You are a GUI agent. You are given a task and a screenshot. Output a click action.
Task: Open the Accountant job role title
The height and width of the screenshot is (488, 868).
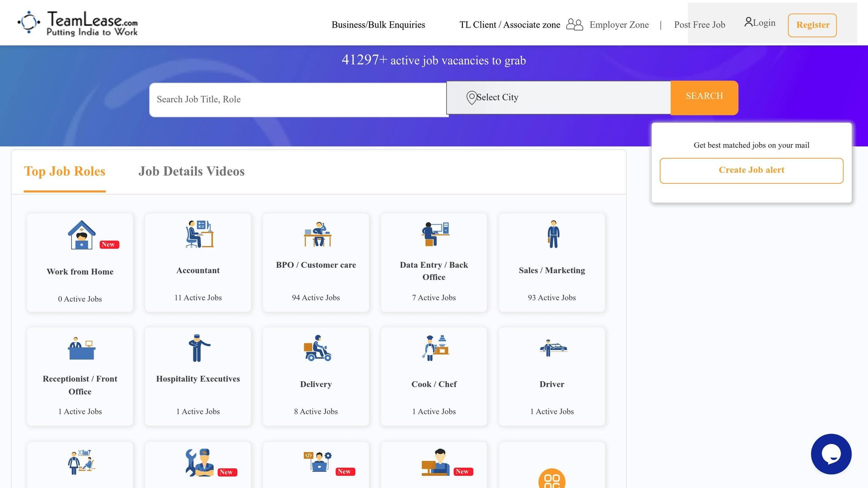(198, 270)
